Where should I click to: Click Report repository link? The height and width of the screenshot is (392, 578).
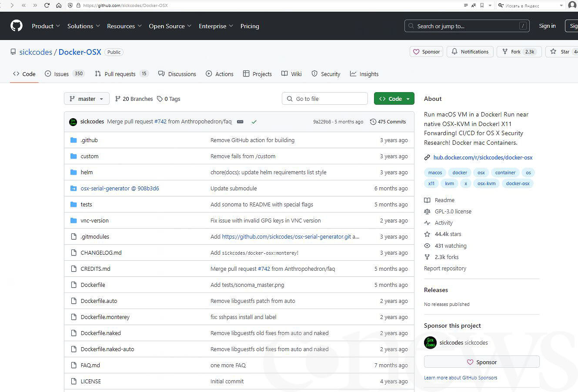(445, 268)
